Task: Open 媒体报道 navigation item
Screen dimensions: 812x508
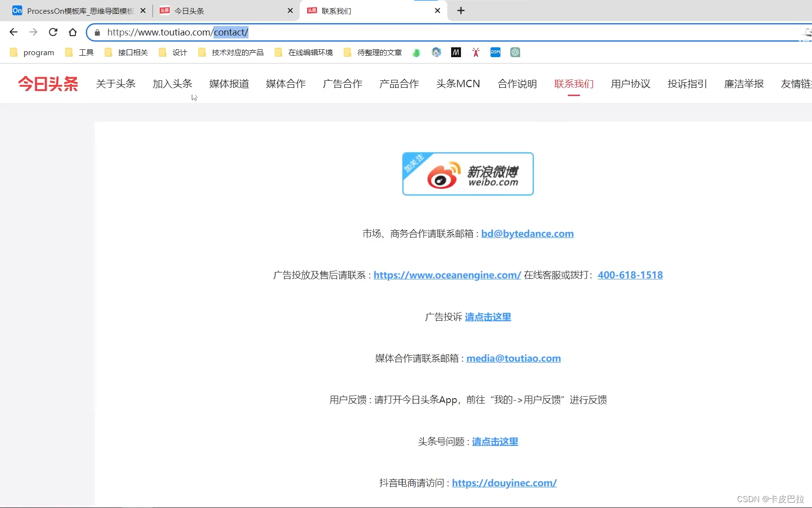Action: [229, 84]
